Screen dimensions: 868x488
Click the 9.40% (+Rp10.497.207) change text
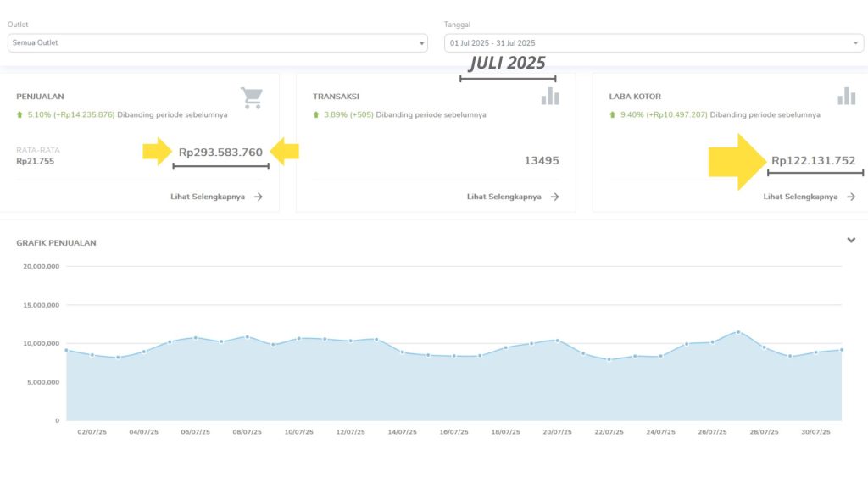pyautogui.click(x=664, y=114)
